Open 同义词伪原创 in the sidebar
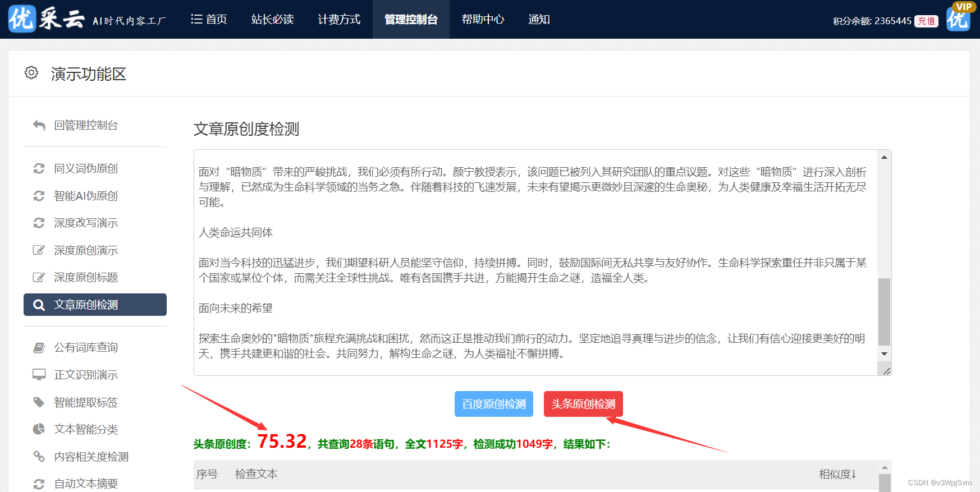The height and width of the screenshot is (492, 980). pos(86,168)
